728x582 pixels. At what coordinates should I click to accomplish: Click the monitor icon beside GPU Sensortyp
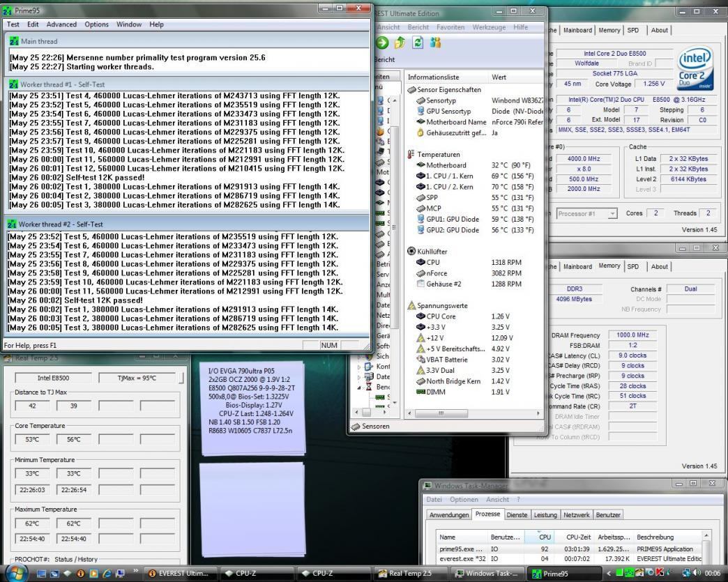pos(420,112)
